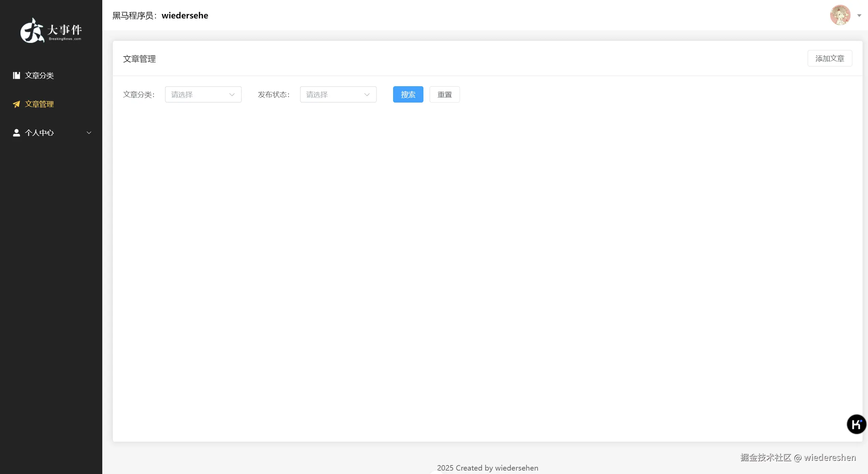Click the 文章管理 card title
868x474 pixels.
(139, 59)
